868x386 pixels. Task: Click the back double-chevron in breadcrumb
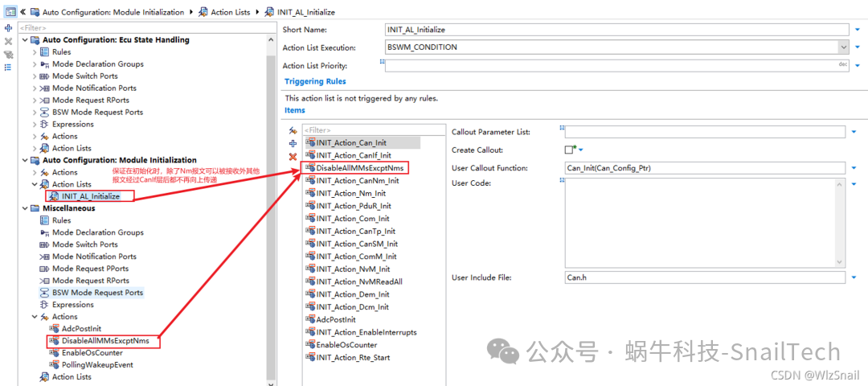(23, 11)
